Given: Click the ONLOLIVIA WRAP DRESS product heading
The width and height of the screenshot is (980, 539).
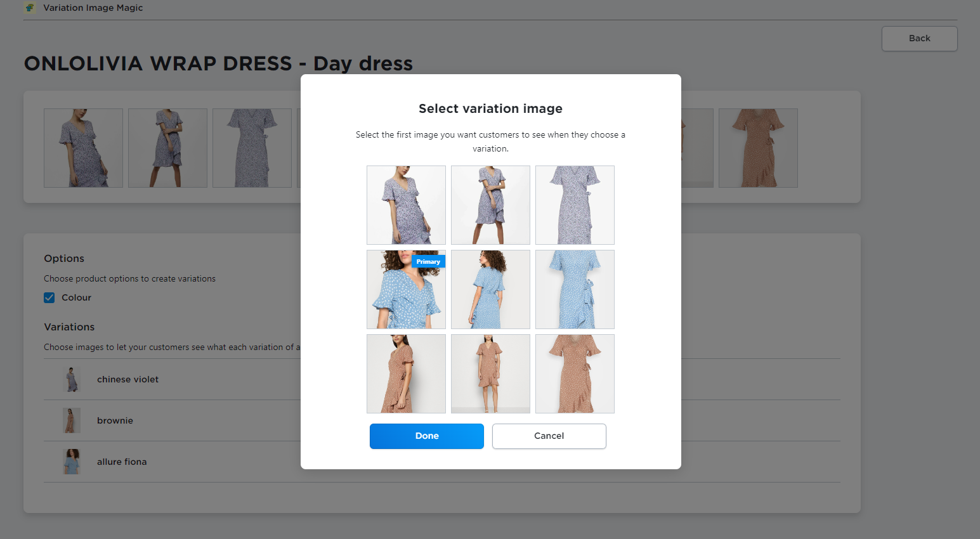Looking at the screenshot, I should click(218, 63).
